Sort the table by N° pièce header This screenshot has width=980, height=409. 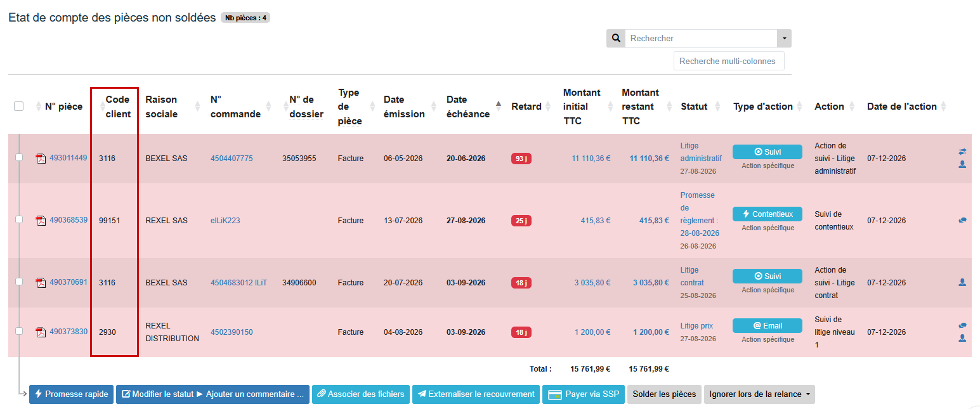(63, 107)
